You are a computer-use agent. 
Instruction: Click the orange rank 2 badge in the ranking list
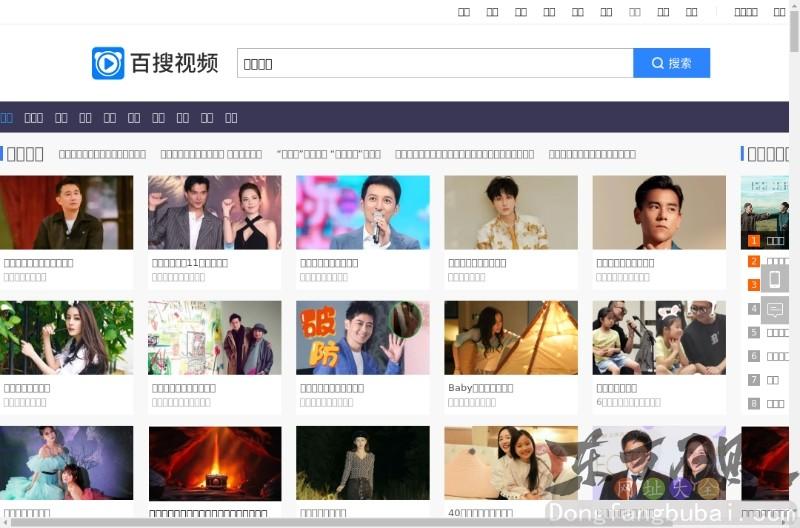coord(754,261)
